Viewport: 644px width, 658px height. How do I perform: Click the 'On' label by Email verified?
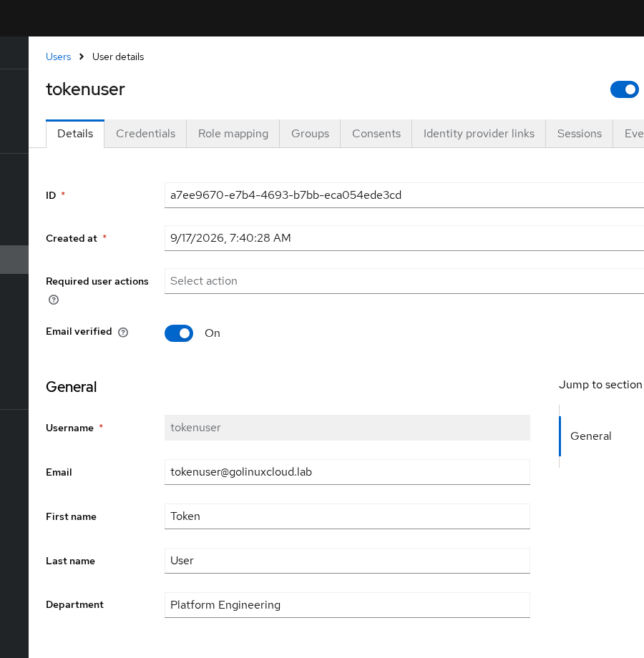[x=213, y=333]
